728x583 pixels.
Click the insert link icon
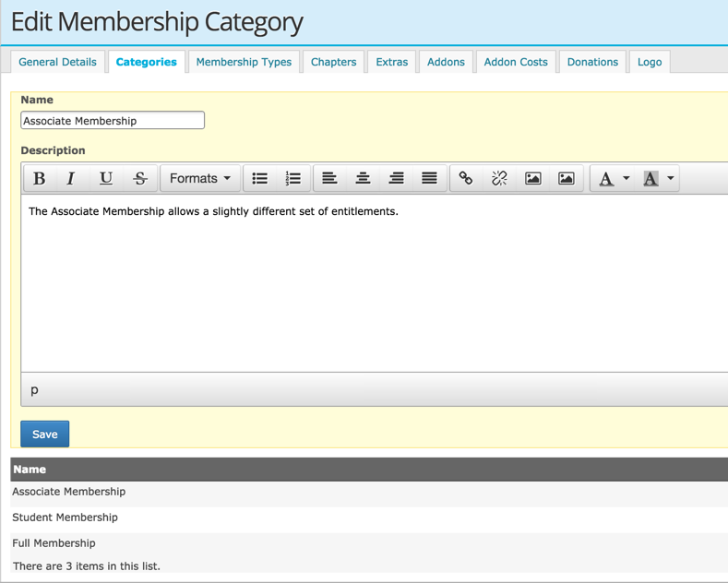point(466,178)
